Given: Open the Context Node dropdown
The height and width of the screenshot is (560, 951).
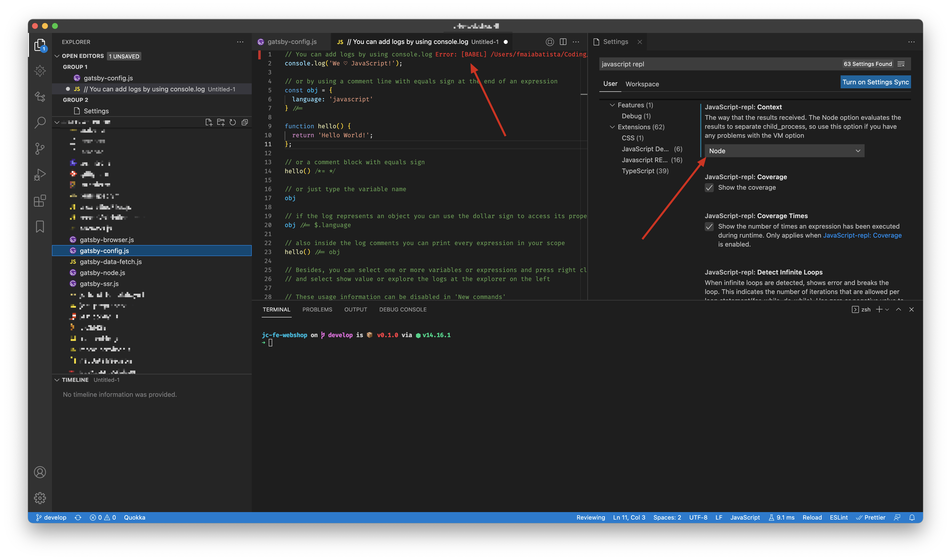Looking at the screenshot, I should [784, 151].
